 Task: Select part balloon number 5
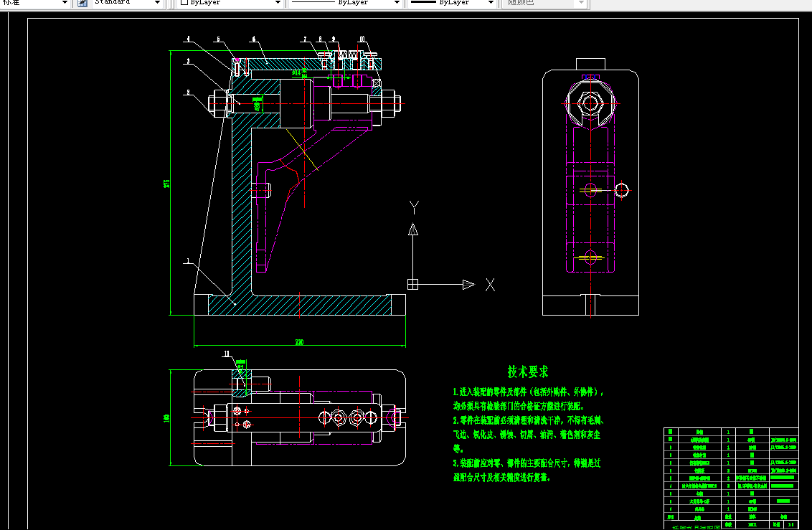(218, 39)
